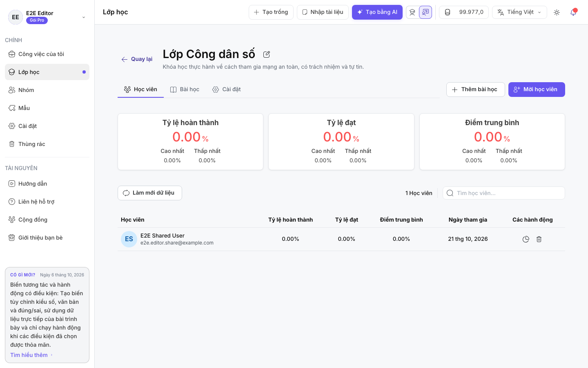
Task: Open the Tiếng Việt language dropdown
Action: pos(519,12)
